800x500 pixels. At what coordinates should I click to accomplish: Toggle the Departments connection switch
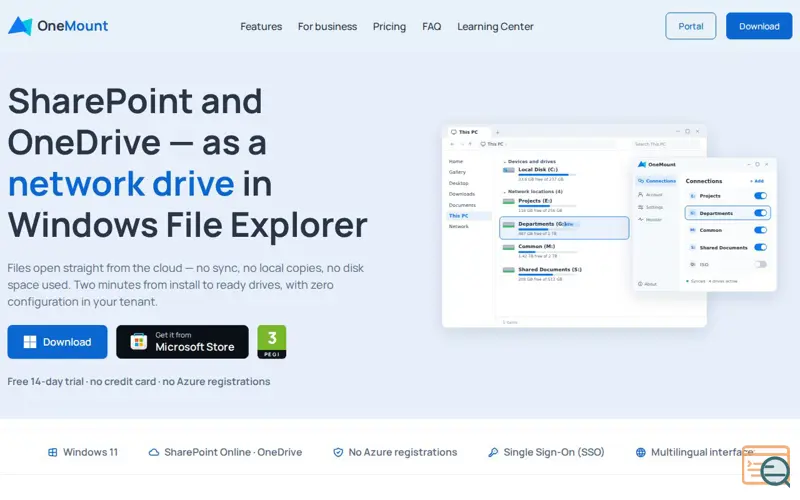760,213
